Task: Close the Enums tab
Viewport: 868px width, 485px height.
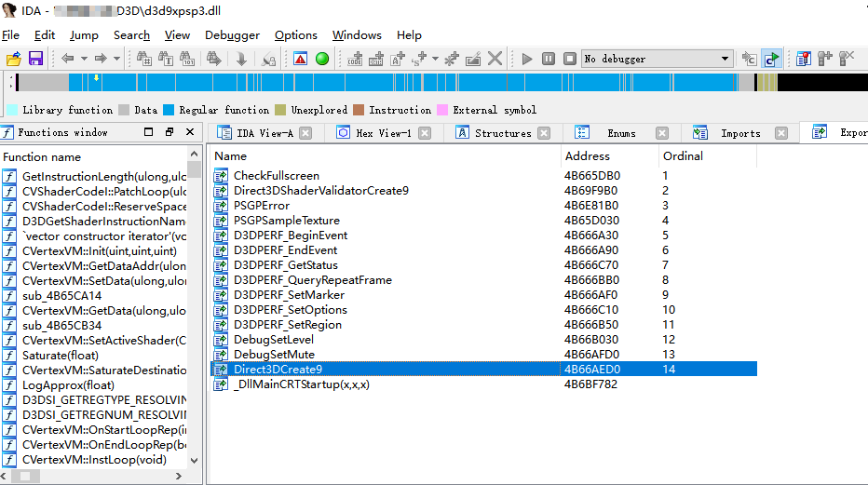Action: coord(662,133)
